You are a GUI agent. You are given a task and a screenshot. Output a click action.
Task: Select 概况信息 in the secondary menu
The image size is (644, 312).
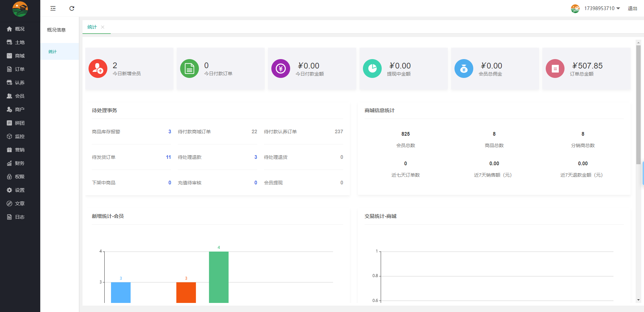coord(56,30)
